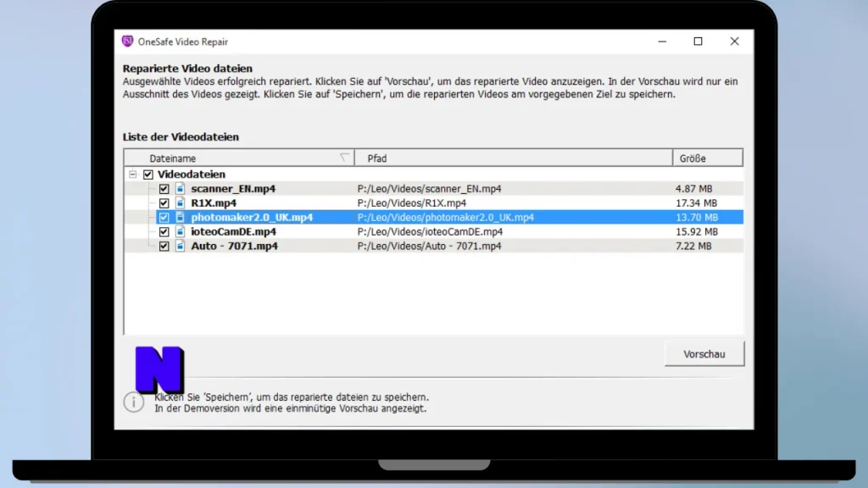The width and height of the screenshot is (868, 488).
Task: Select ioteoCamDE.mp4 file name
Action: coord(234,232)
